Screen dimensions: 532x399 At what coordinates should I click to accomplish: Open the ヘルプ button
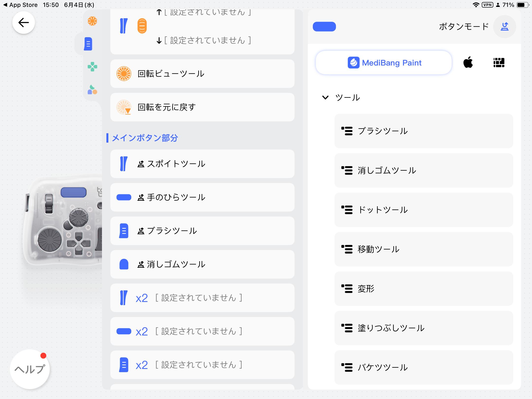(30, 369)
